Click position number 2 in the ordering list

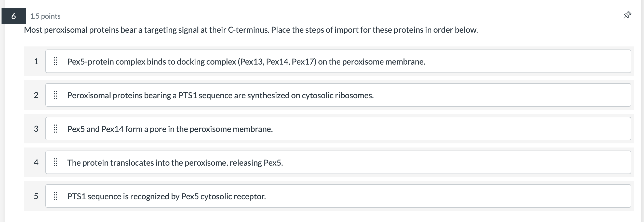pyautogui.click(x=36, y=95)
